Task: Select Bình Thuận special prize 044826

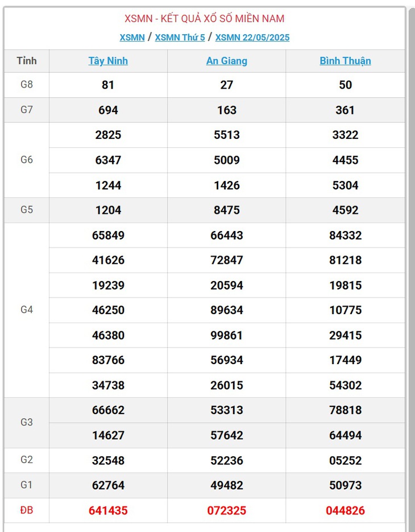Action: [345, 510]
